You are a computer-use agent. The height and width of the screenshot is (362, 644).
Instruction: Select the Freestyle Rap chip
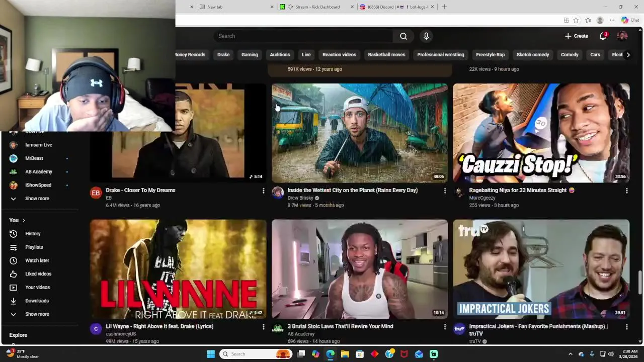[x=490, y=55]
